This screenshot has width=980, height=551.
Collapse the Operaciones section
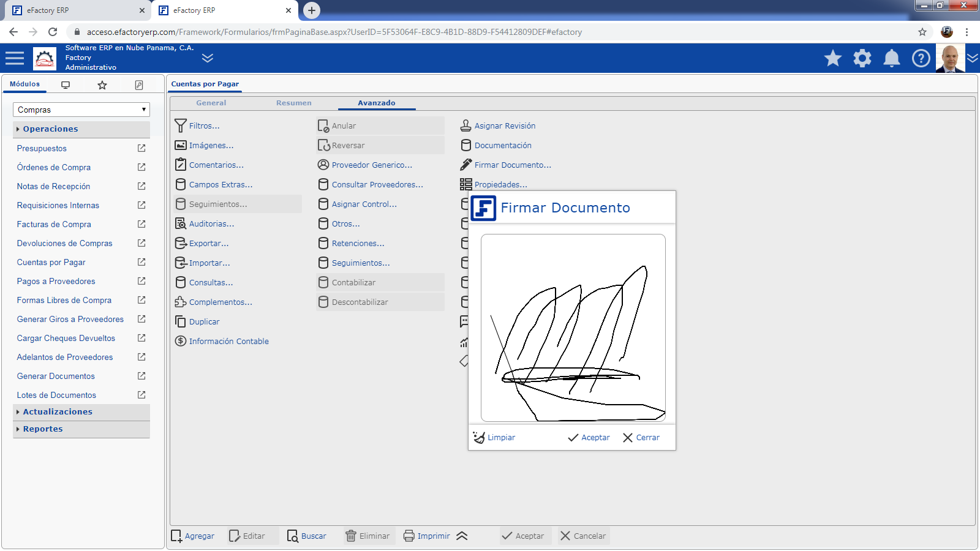click(81, 129)
